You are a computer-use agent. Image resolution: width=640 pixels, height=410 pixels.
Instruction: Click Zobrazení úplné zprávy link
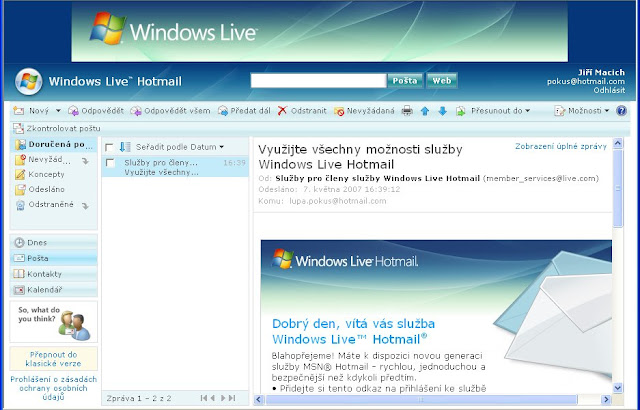coord(561,146)
